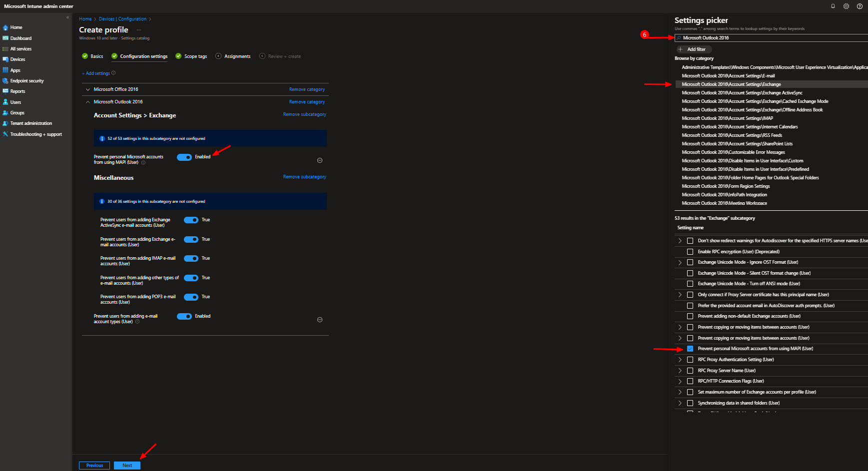Click the Devices icon in sidebar
The height and width of the screenshot is (471, 868).
[x=5, y=59]
